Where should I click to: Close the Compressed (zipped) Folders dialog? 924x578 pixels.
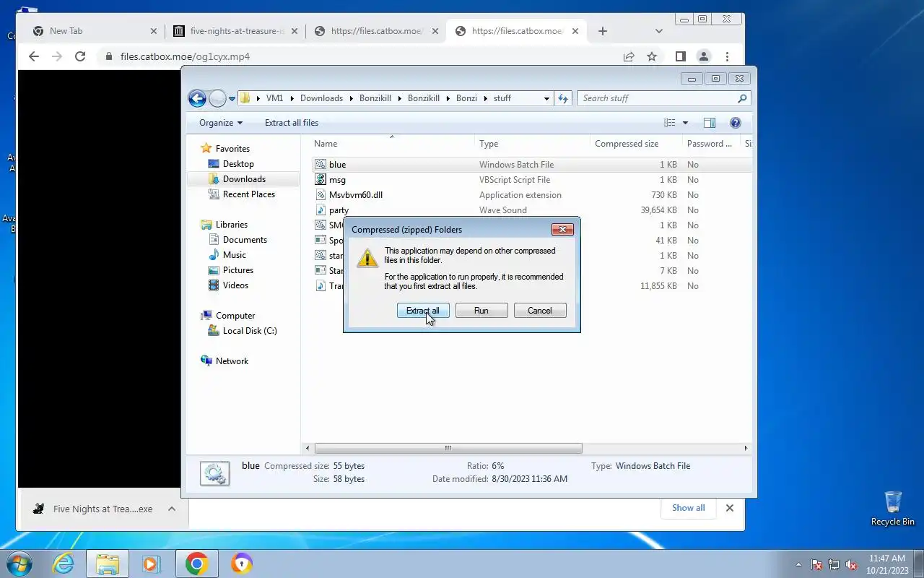coord(562,230)
